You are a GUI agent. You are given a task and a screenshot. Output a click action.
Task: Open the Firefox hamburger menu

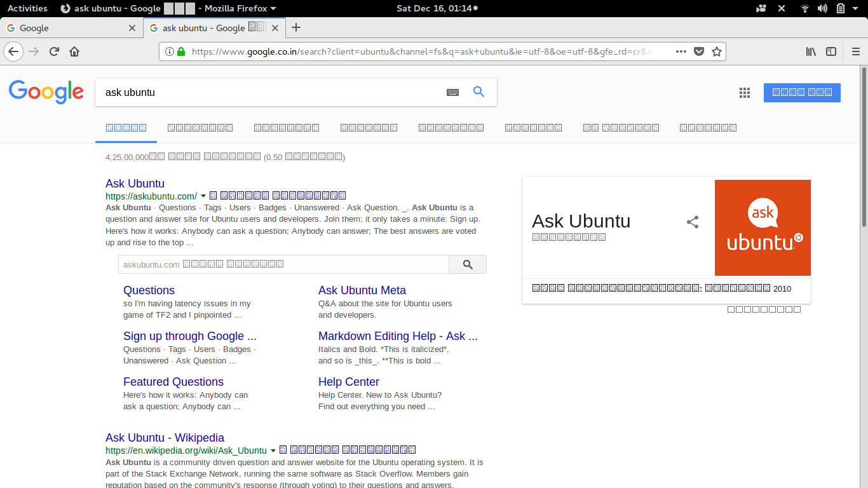tap(855, 51)
